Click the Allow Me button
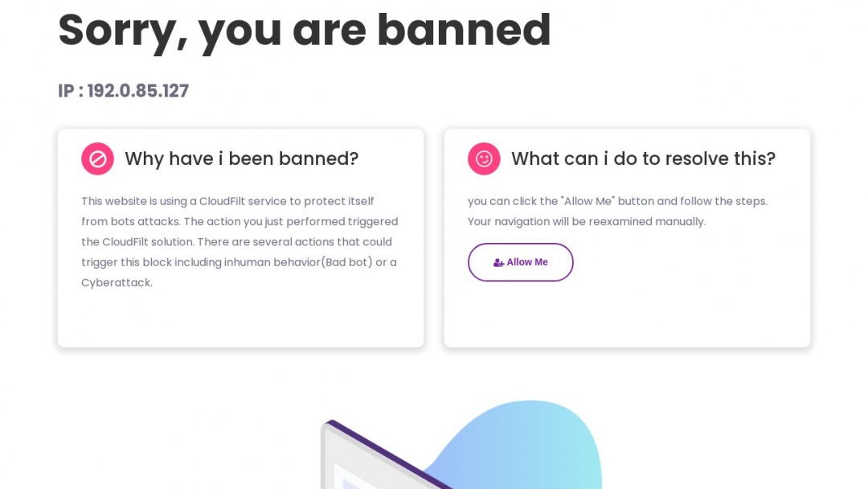The height and width of the screenshot is (489, 868). 520,262
